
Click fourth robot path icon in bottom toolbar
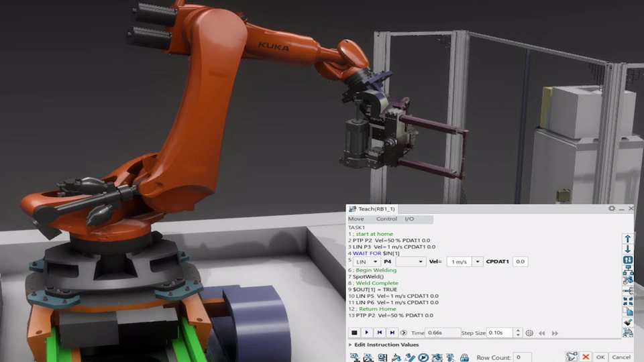396,357
